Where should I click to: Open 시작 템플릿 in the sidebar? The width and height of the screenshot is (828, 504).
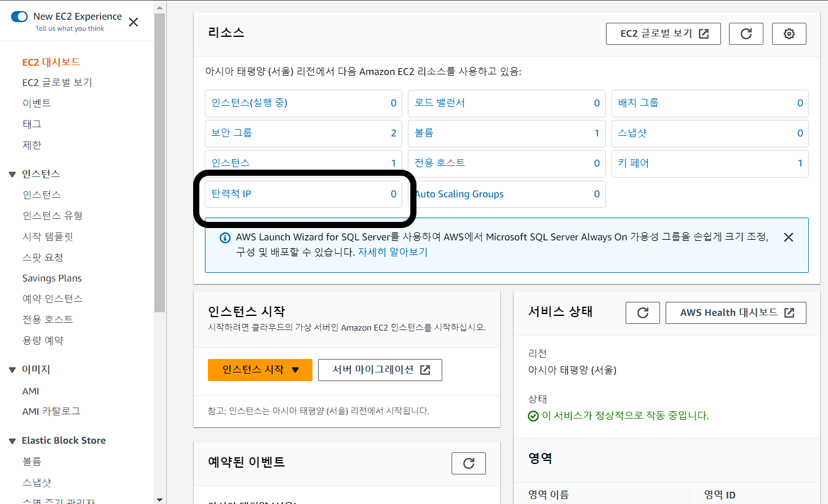pyautogui.click(x=48, y=237)
